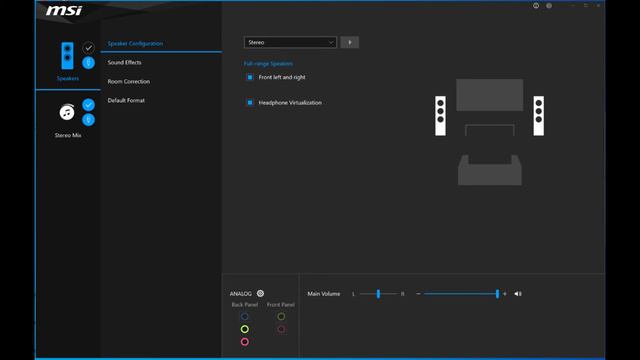Increase volume with the plus button
Image resolution: width=640 pixels, height=360 pixels.
(505, 293)
